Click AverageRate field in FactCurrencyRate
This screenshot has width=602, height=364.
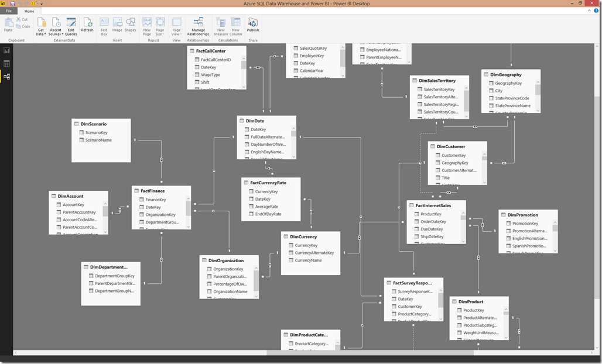tap(266, 207)
